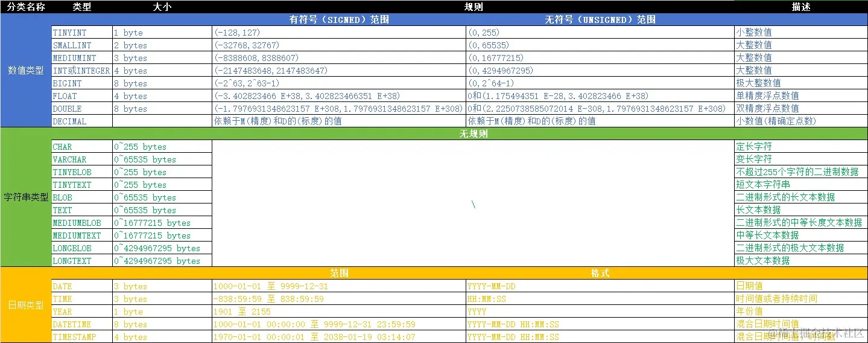Click the 数值类型 category cell
This screenshot has height=343, width=868.
pos(26,70)
